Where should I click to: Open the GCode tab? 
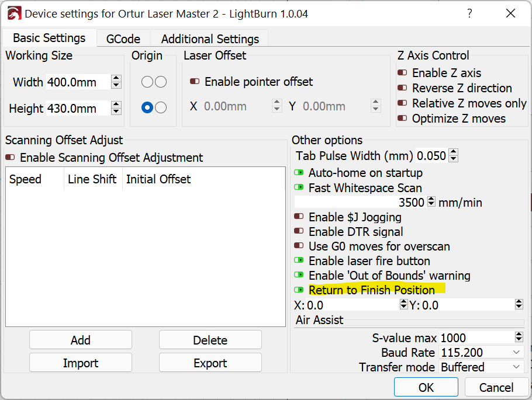point(123,39)
